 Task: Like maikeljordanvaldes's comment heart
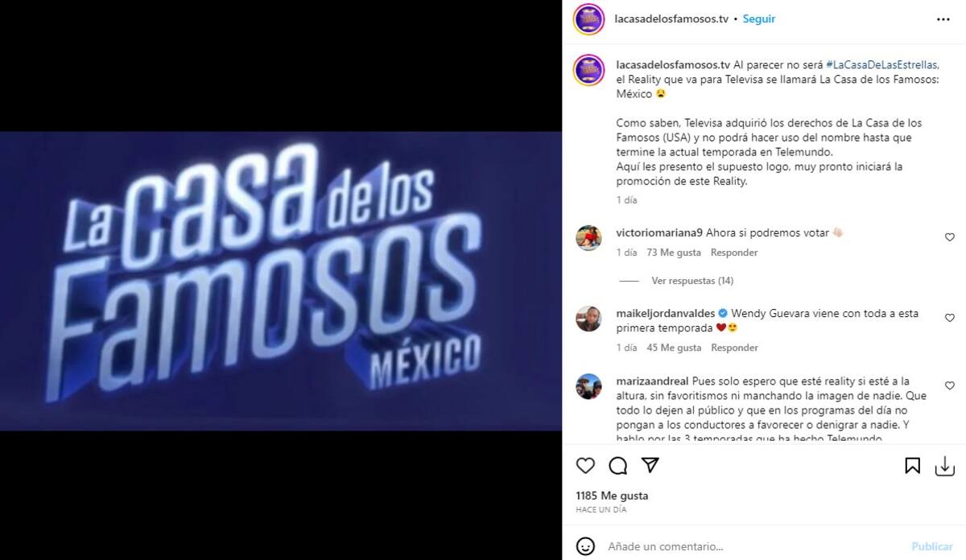click(950, 318)
